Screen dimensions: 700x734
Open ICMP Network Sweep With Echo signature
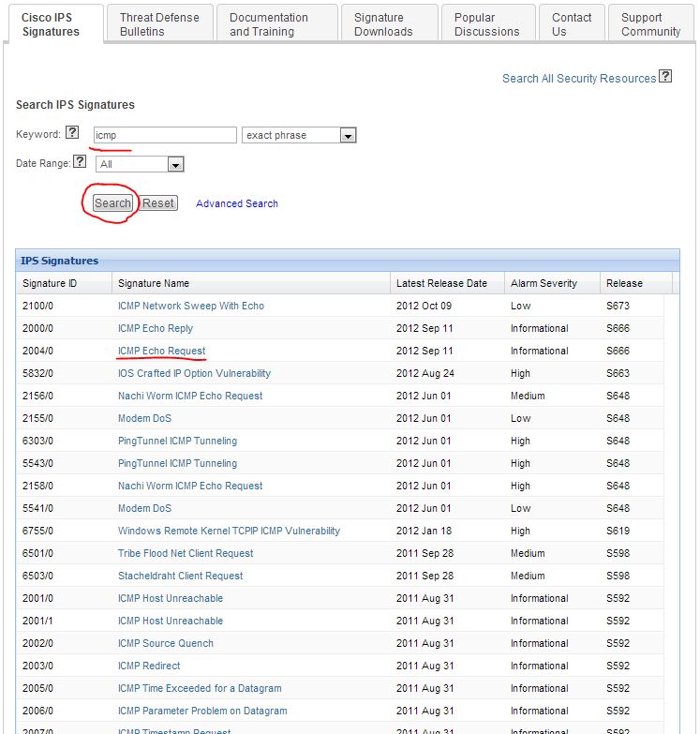[x=191, y=306]
